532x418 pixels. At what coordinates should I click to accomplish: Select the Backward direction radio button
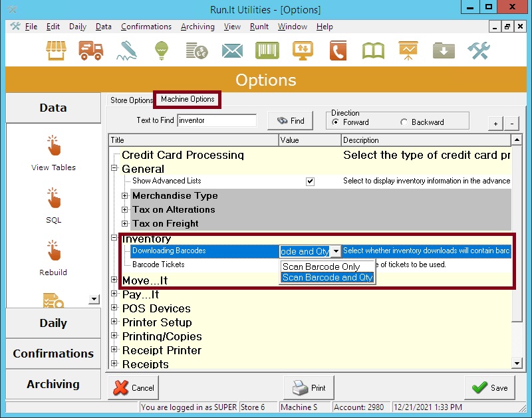[x=404, y=122]
